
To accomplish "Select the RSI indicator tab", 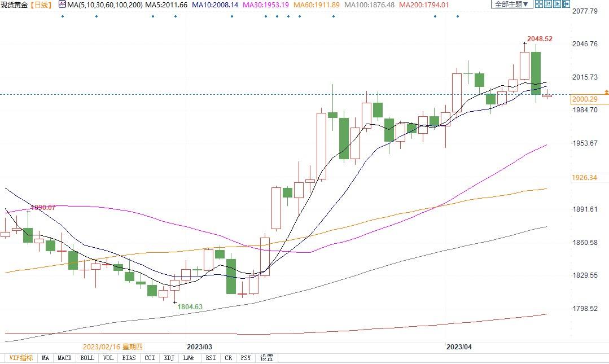I will pos(210,358).
